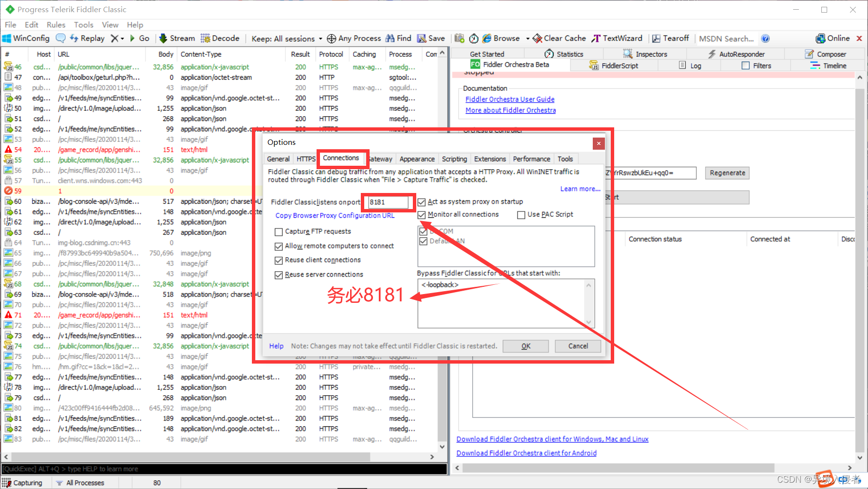Click the listening port 8181 field
The width and height of the screenshot is (868, 489).
[388, 202]
